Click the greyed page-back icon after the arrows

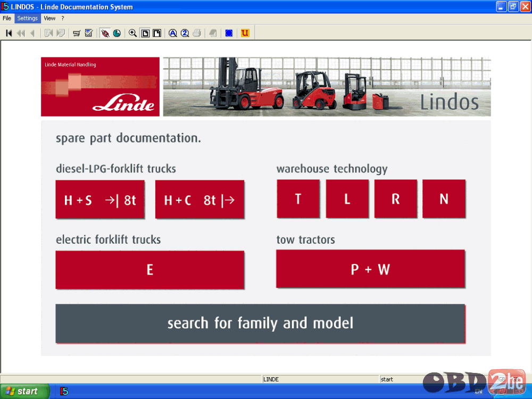point(49,33)
